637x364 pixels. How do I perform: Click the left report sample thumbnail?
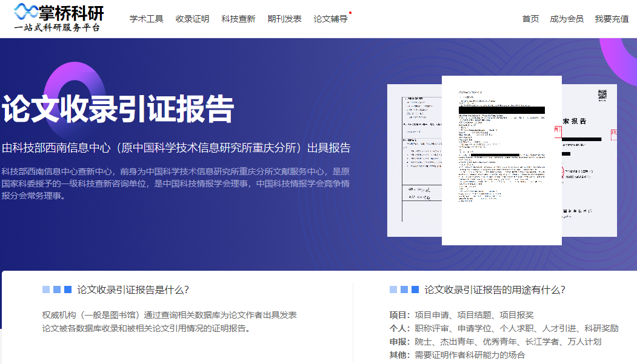pos(415,160)
